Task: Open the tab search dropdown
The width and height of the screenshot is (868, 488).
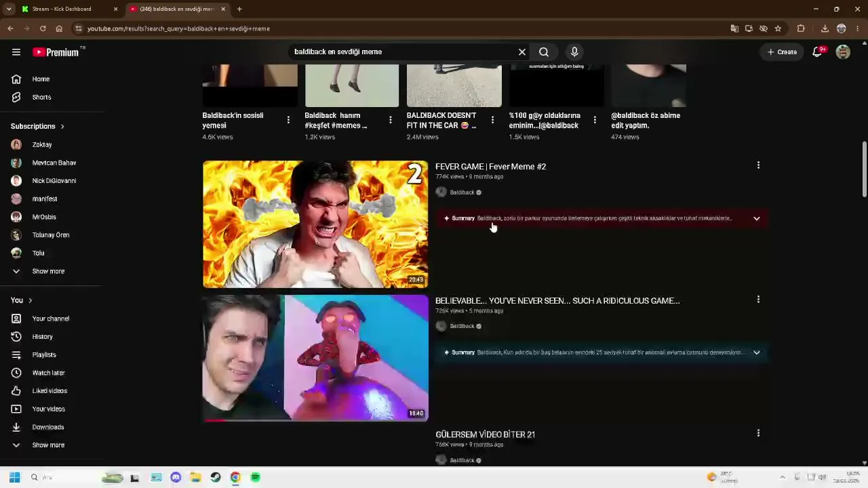Action: pyautogui.click(x=9, y=9)
